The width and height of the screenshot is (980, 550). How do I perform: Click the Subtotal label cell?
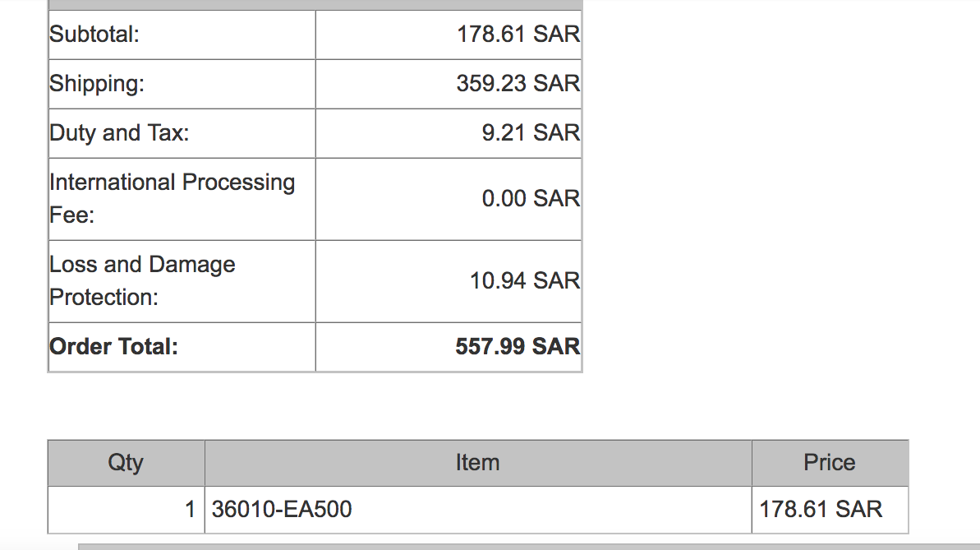(x=94, y=35)
